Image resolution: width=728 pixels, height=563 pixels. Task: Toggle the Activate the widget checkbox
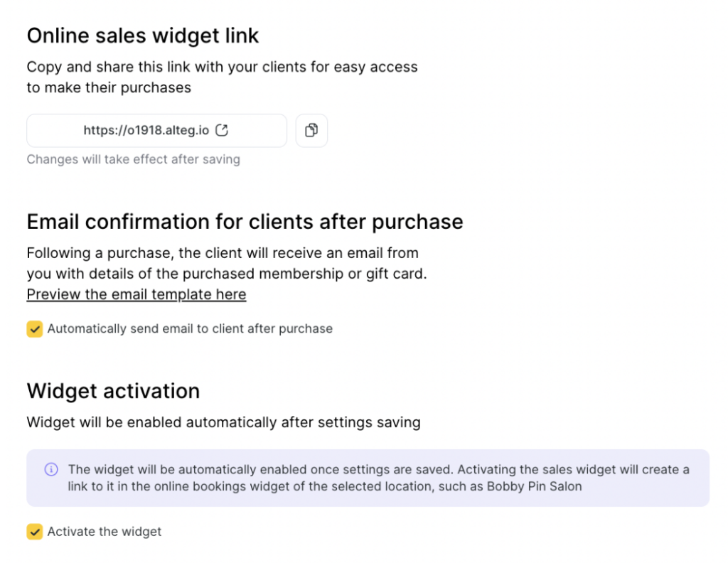pyautogui.click(x=35, y=532)
